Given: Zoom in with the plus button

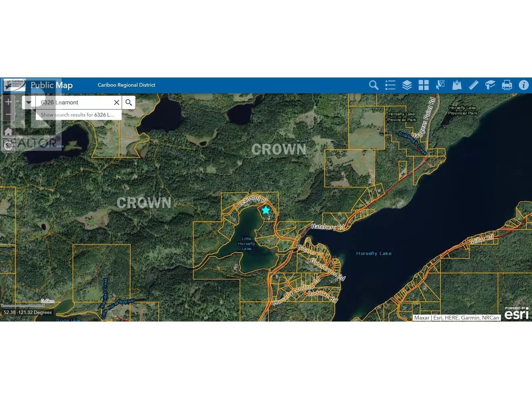Looking at the screenshot, I should pyautogui.click(x=8, y=102).
